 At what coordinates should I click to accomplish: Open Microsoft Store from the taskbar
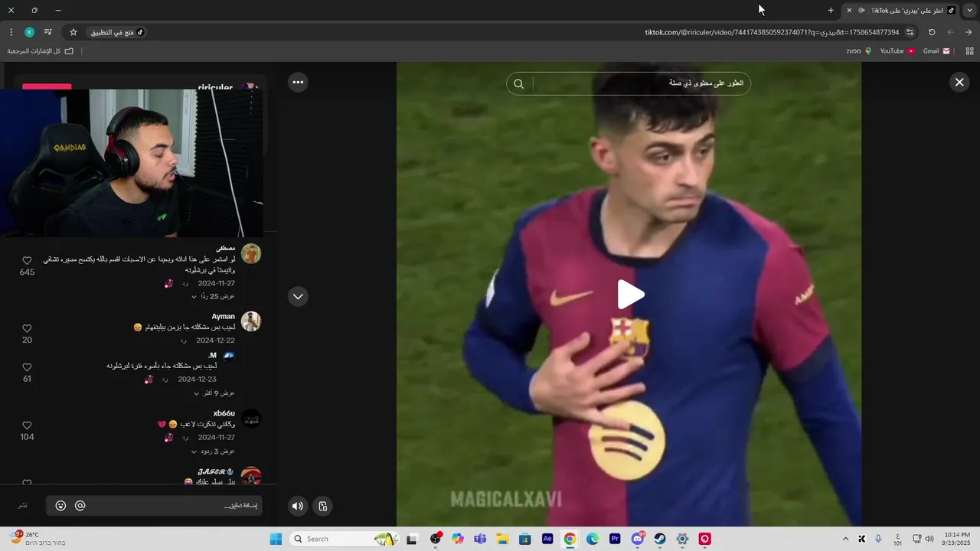525,539
